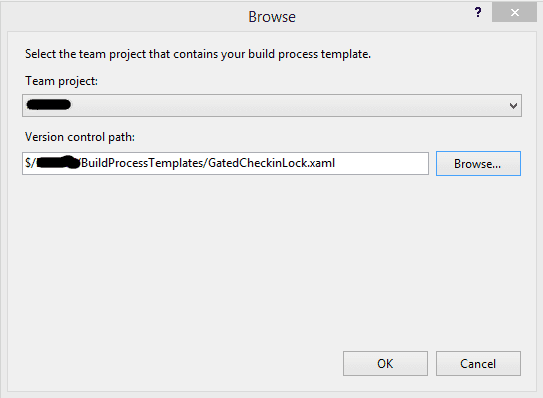Click the empty area below the path
The image size is (543, 398).
pyautogui.click(x=272, y=260)
